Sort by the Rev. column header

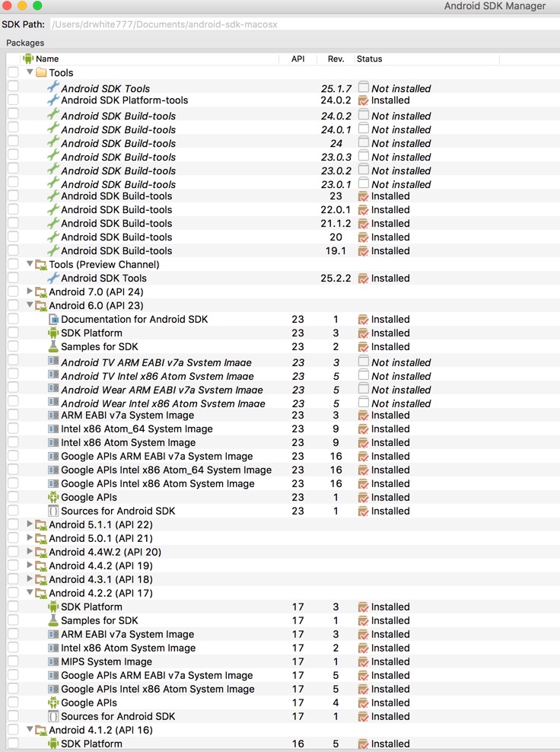click(336, 59)
